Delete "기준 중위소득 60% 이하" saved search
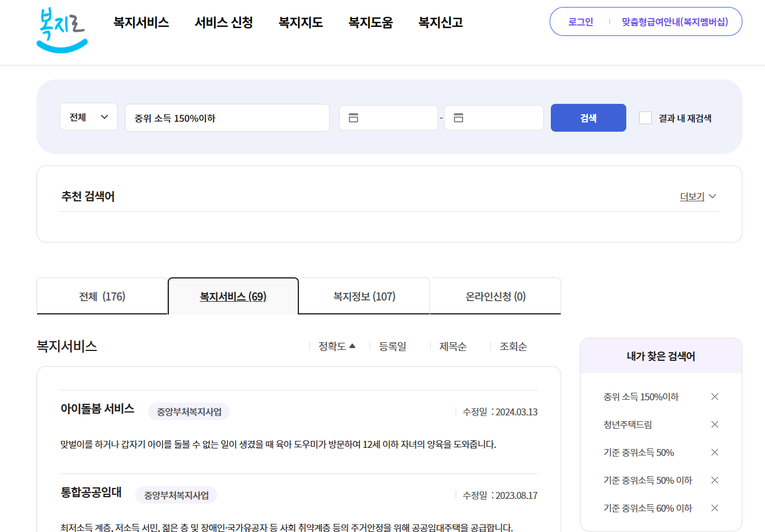The image size is (765, 532). click(x=715, y=508)
